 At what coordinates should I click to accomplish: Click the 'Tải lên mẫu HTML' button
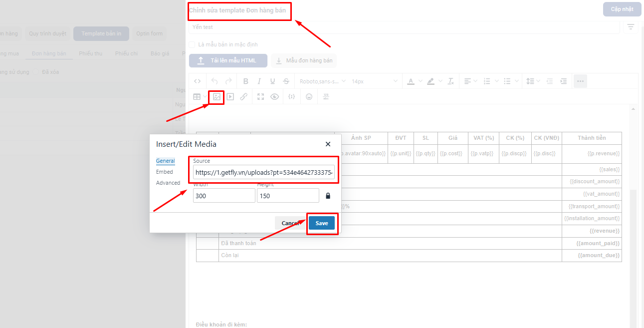point(228,61)
